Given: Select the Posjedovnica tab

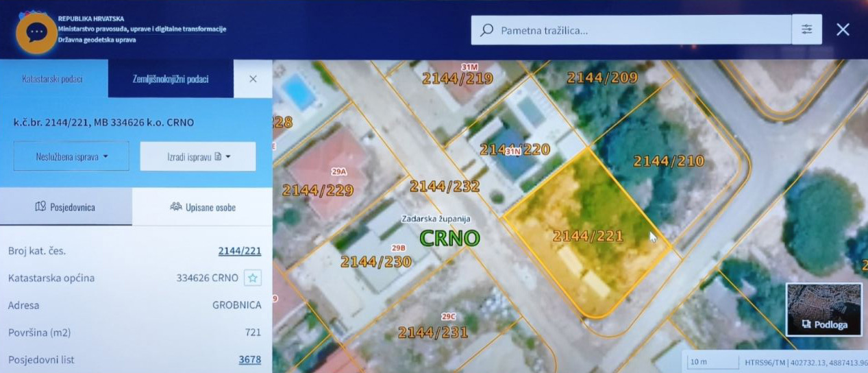Looking at the screenshot, I should coord(65,206).
